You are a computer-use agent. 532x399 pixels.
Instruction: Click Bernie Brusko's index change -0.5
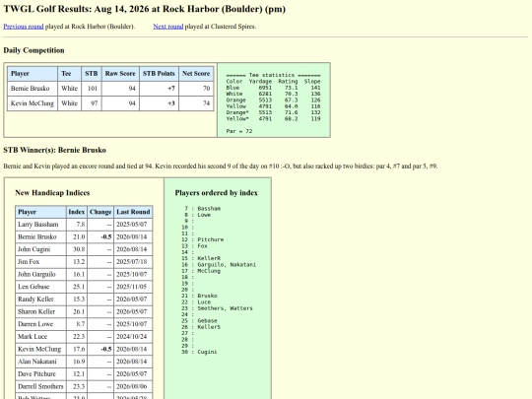pyautogui.click(x=106, y=237)
